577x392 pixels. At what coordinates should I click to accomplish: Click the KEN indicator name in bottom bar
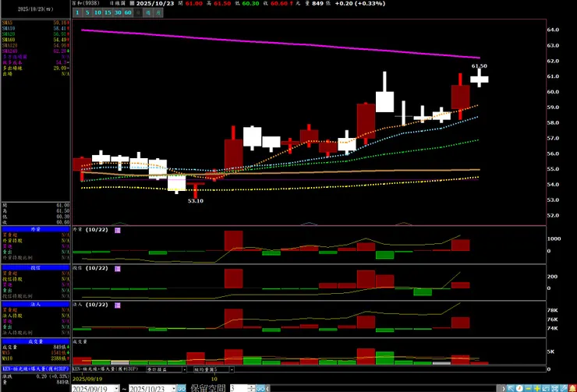click(x=105, y=369)
